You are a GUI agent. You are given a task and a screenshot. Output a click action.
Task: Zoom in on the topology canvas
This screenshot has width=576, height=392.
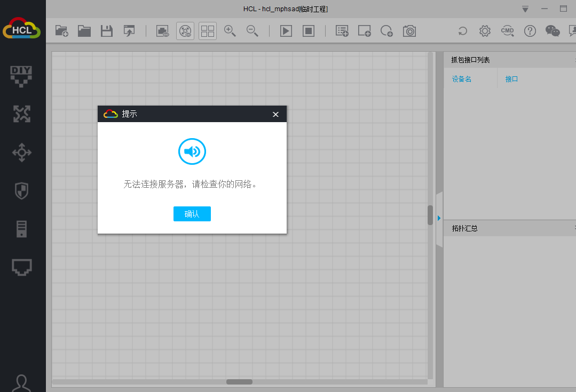tap(230, 31)
